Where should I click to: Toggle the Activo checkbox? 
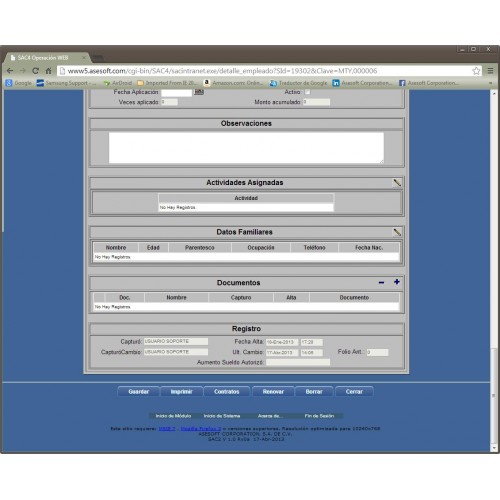pyautogui.click(x=307, y=92)
